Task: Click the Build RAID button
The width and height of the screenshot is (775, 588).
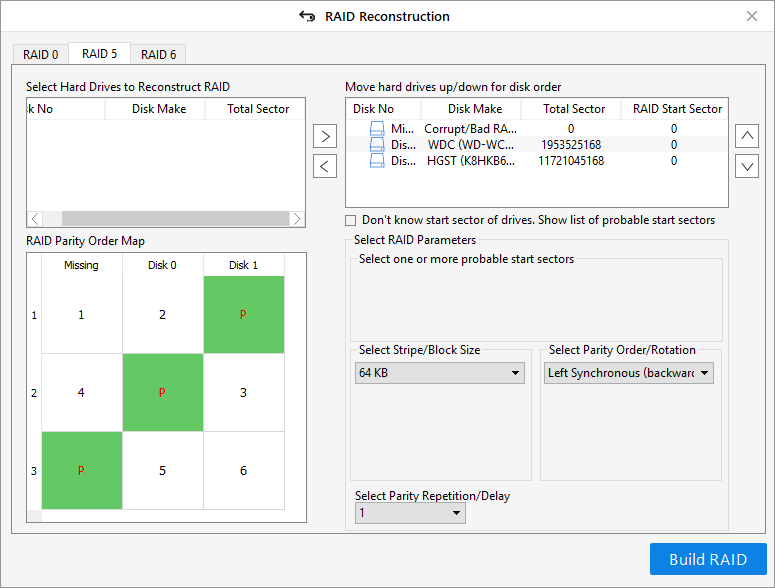Action: click(708, 559)
